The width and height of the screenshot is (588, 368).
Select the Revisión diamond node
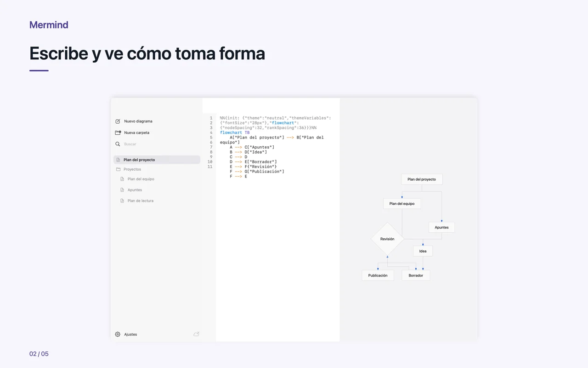coord(387,239)
